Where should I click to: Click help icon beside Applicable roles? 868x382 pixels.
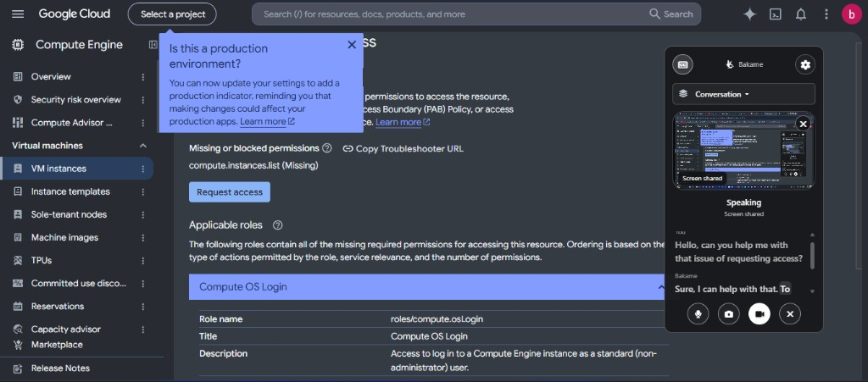click(x=278, y=225)
